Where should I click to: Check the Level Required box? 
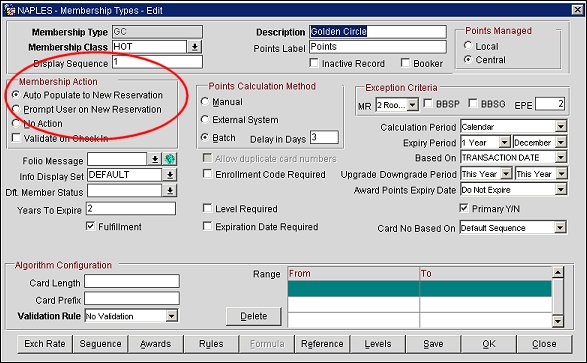tap(207, 208)
